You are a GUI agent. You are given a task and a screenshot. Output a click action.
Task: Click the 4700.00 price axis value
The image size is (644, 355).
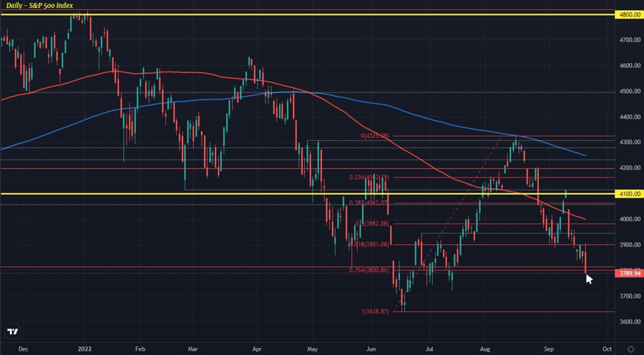[x=631, y=40]
